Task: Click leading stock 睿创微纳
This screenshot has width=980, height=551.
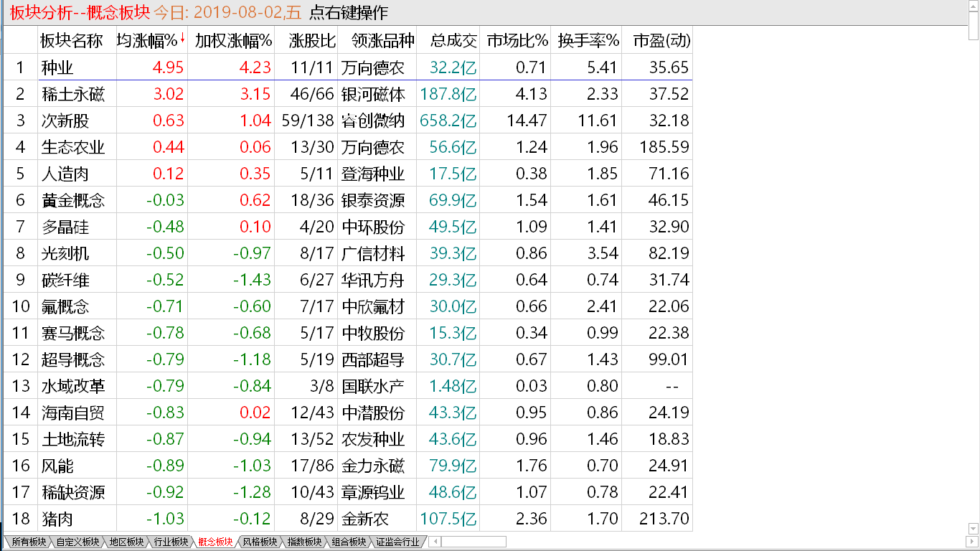Action: coord(373,121)
